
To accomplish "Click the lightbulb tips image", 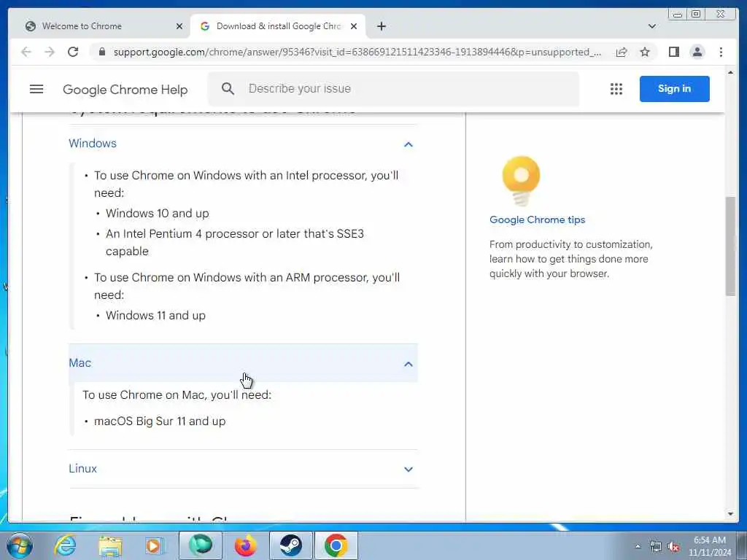I will [521, 181].
